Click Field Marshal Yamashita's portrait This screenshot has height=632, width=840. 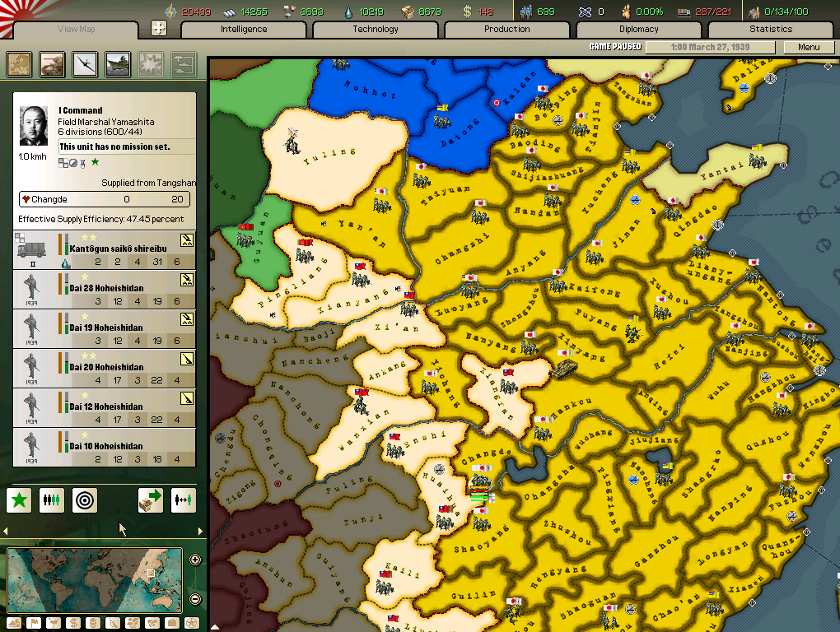pyautogui.click(x=33, y=126)
